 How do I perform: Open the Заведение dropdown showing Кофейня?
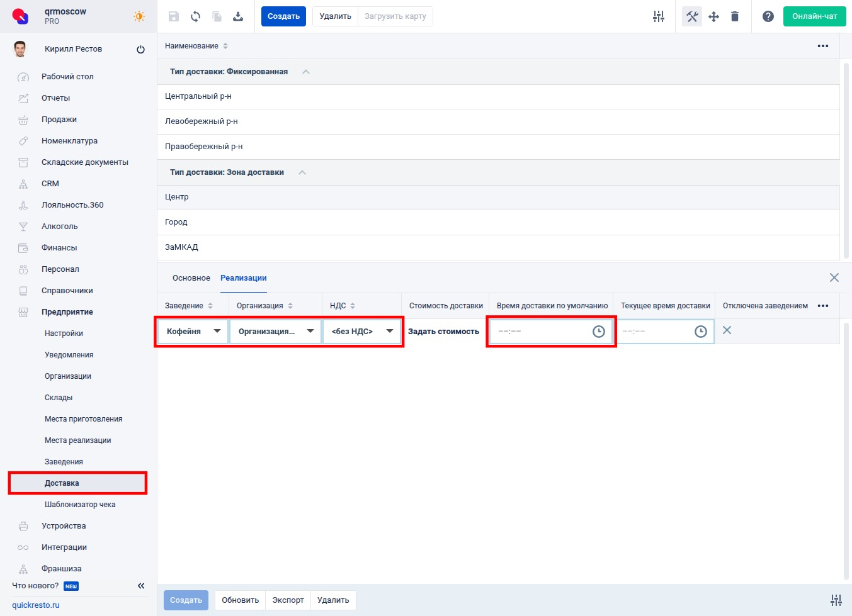pyautogui.click(x=193, y=332)
